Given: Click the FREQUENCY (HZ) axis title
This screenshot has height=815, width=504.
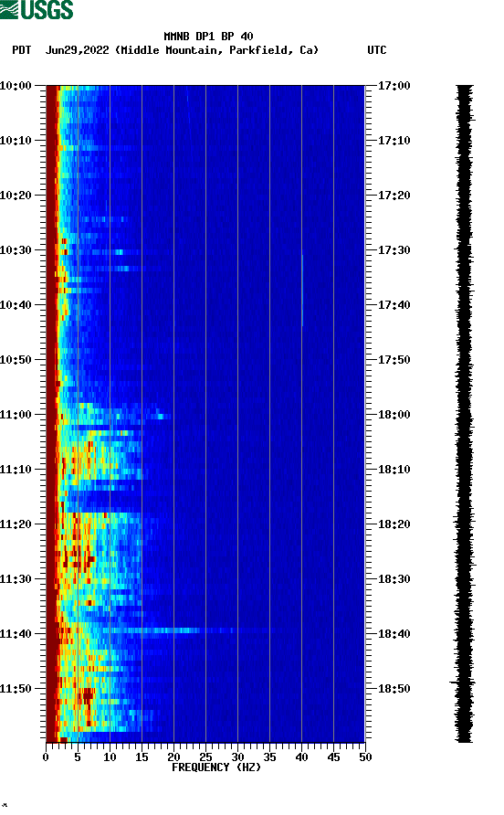Looking at the screenshot, I should [x=216, y=767].
